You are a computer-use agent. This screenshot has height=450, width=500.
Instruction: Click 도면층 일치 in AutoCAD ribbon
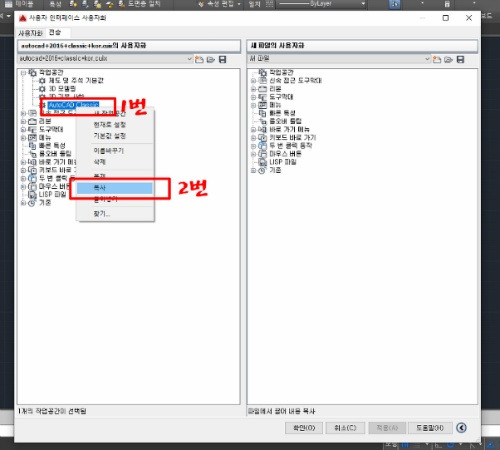[x=140, y=4]
